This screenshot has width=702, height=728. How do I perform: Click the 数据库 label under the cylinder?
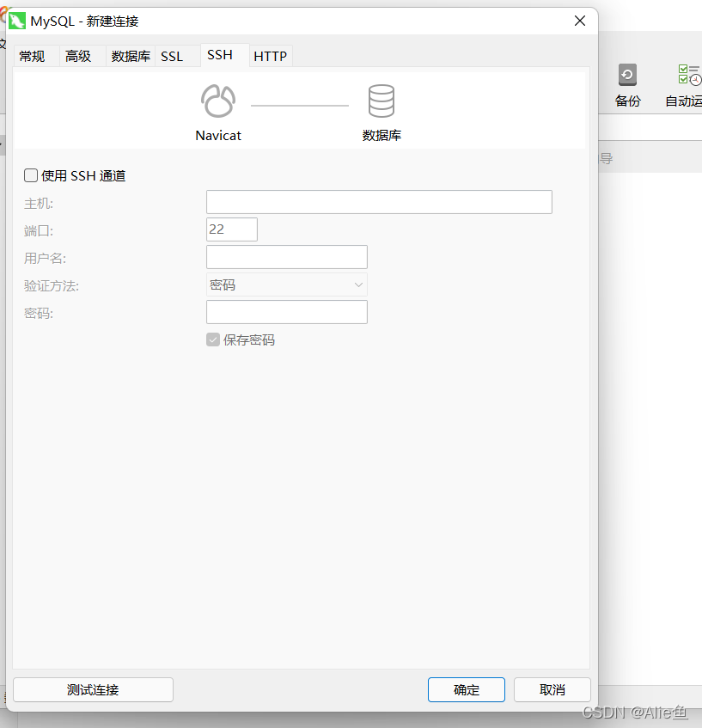tap(382, 136)
